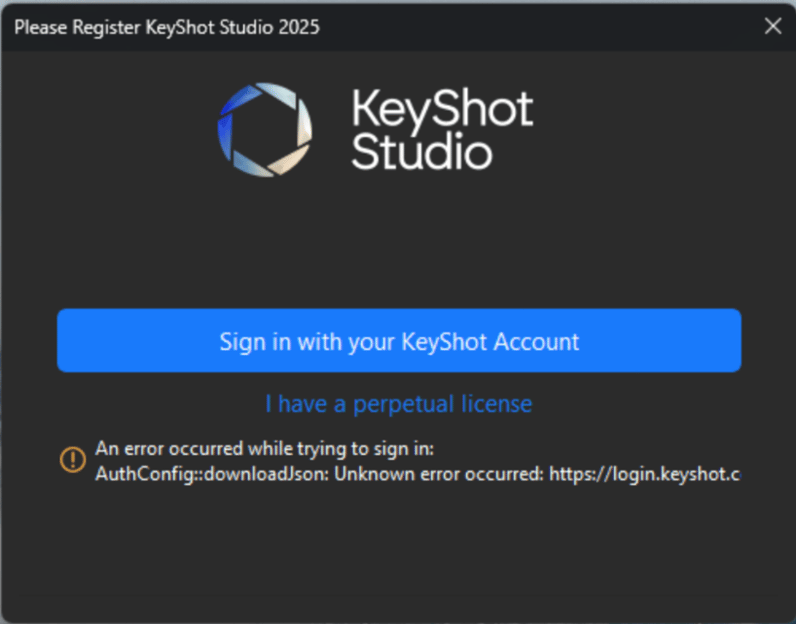Click the 'Please Register KeyShot Studio 2025' title
This screenshot has height=624, width=796.
click(167, 27)
